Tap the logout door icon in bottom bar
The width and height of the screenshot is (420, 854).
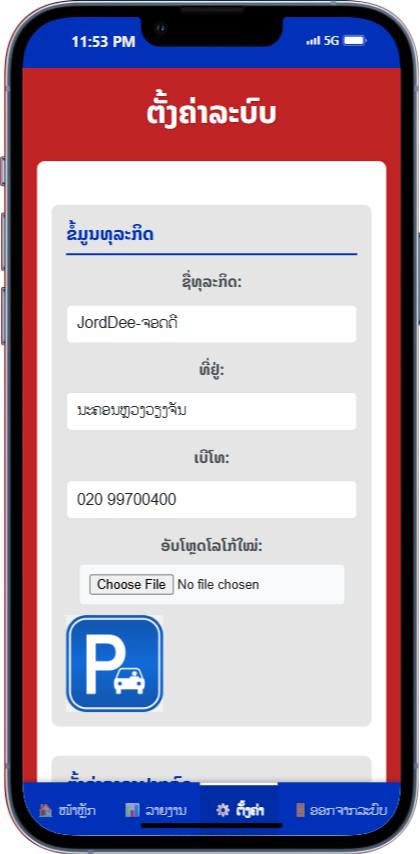coord(301,810)
